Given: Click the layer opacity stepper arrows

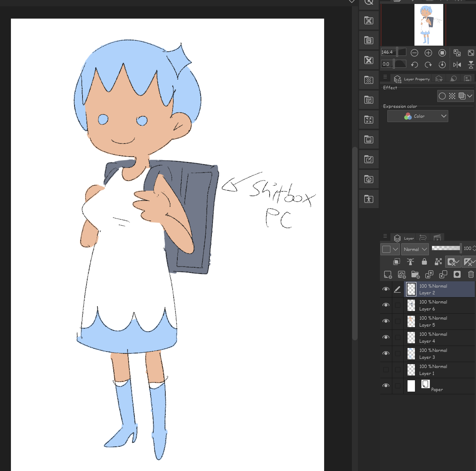Looking at the screenshot, I should click(x=474, y=248).
